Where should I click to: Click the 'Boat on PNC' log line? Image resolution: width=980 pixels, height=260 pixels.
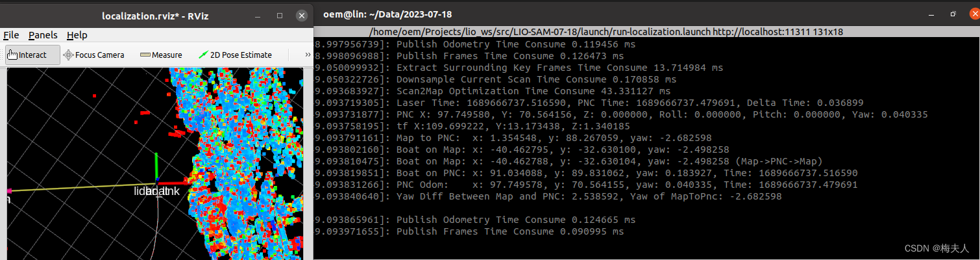[x=585, y=173]
